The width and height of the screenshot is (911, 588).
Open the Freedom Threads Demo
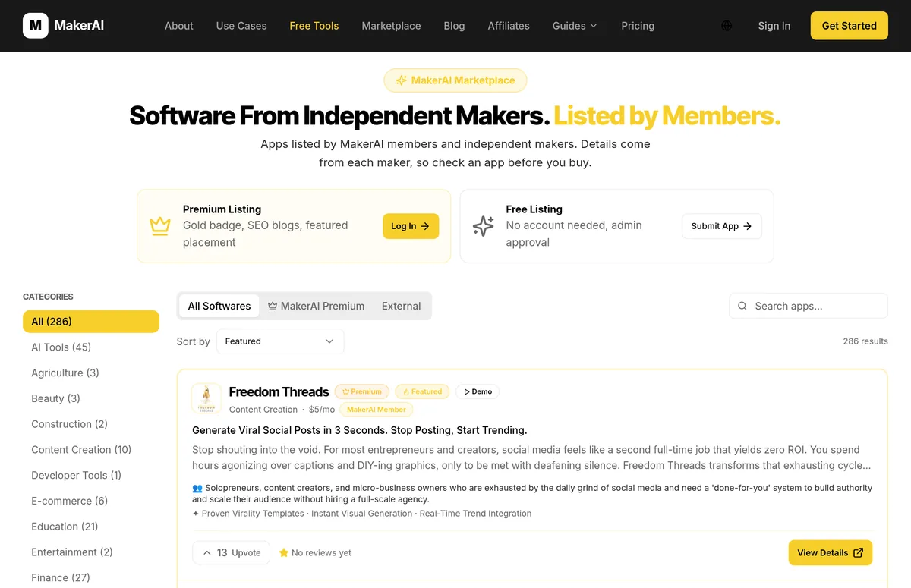click(x=478, y=391)
